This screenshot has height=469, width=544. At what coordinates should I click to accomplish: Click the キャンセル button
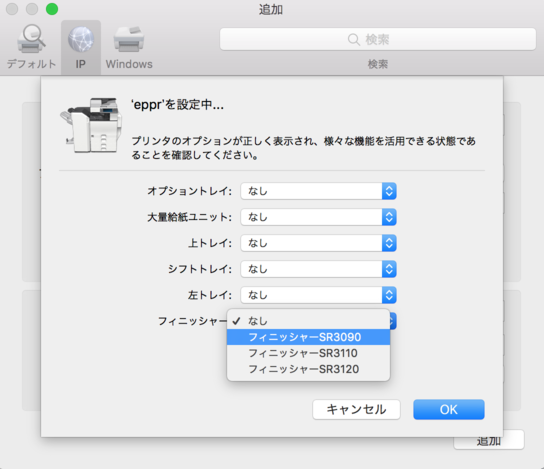(356, 409)
